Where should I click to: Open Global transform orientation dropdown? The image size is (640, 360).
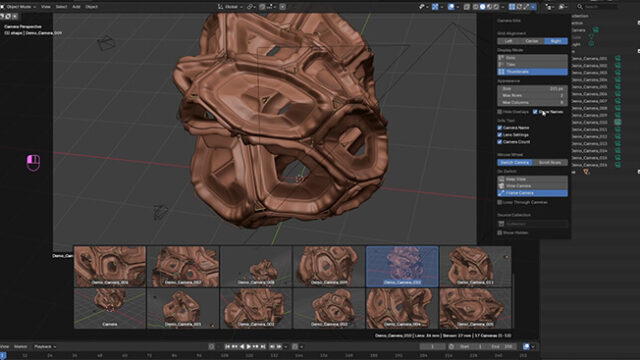click(231, 7)
